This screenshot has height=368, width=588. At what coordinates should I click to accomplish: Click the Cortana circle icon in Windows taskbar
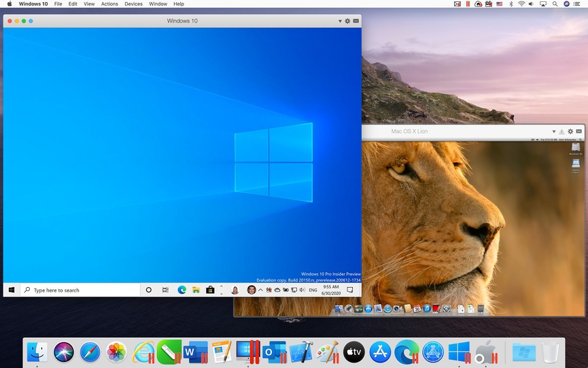[x=149, y=290]
